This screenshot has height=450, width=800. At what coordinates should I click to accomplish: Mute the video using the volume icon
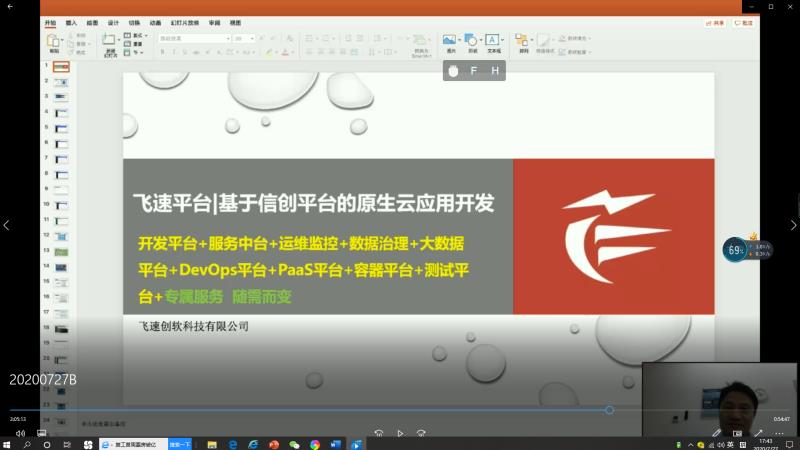20,433
